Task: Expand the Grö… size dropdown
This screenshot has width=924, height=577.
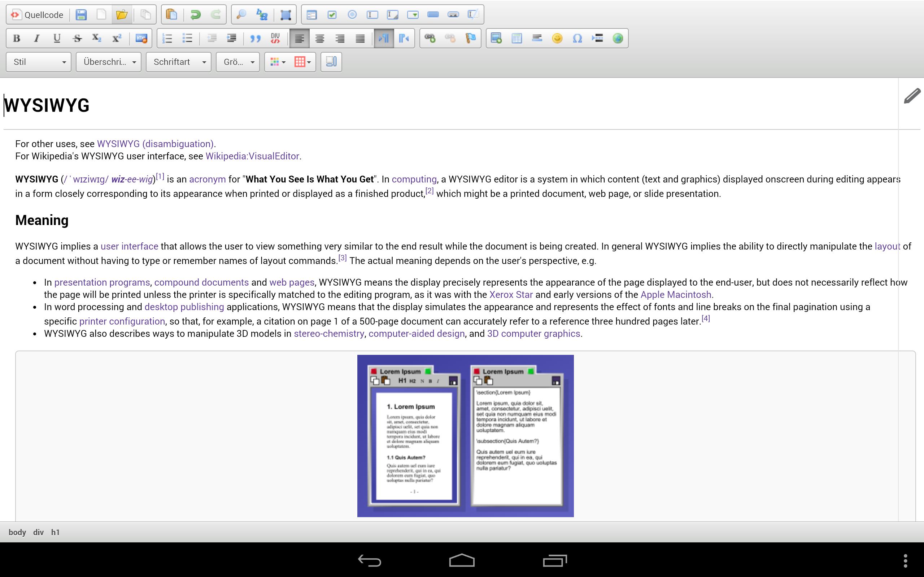Action: 237,62
